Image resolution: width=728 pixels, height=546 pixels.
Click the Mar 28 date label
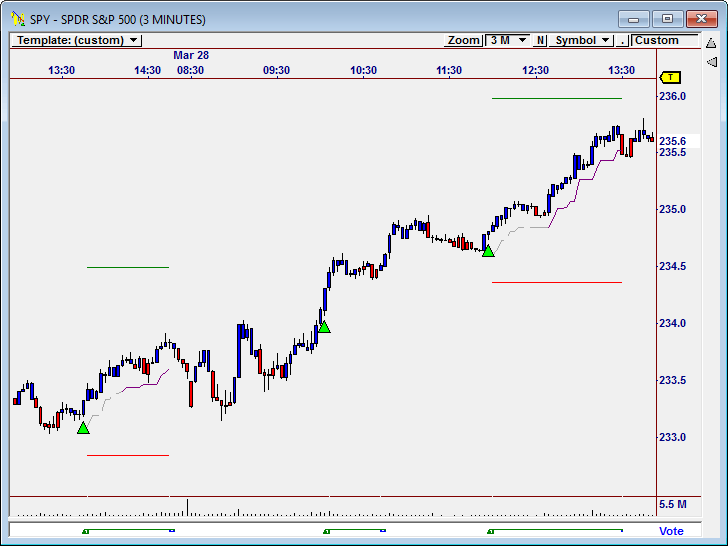click(191, 55)
